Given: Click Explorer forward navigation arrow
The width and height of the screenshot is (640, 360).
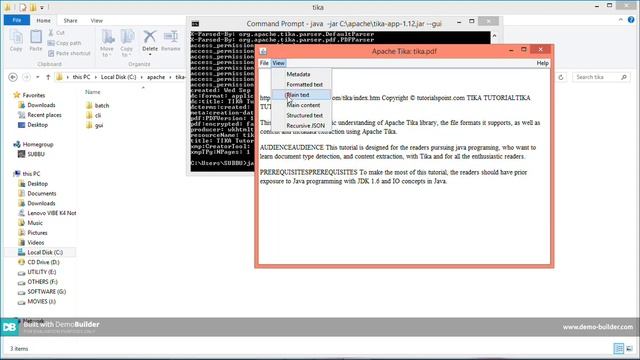Looking at the screenshot, I should pyautogui.click(x=26, y=77).
